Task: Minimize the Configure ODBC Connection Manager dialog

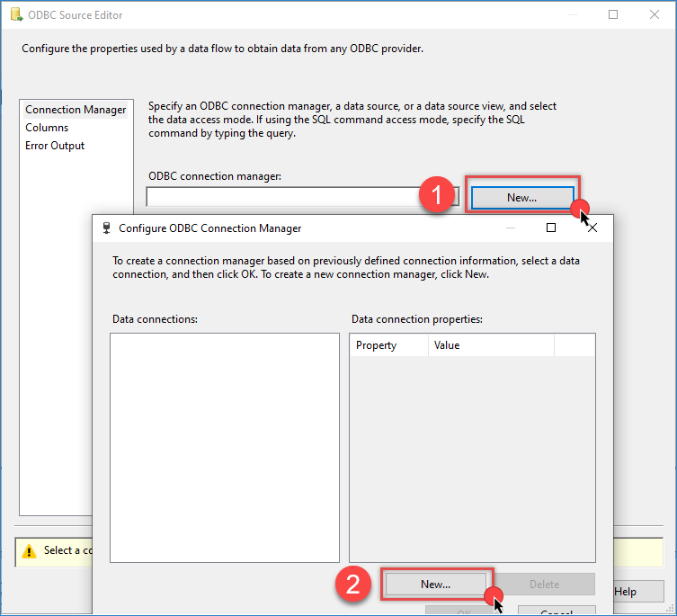Action: pyautogui.click(x=510, y=228)
